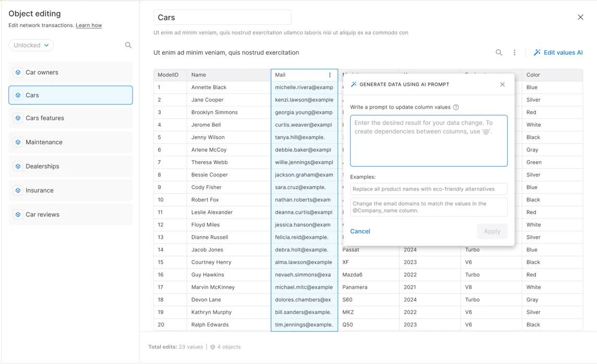
Task: Open the Car reviews object
Action: 70,214
